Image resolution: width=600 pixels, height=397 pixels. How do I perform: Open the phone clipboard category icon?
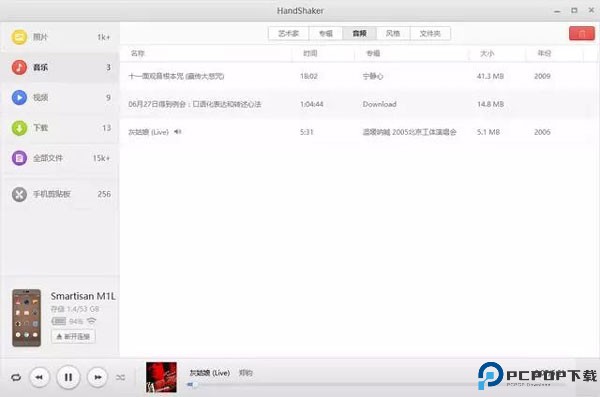click(x=19, y=194)
